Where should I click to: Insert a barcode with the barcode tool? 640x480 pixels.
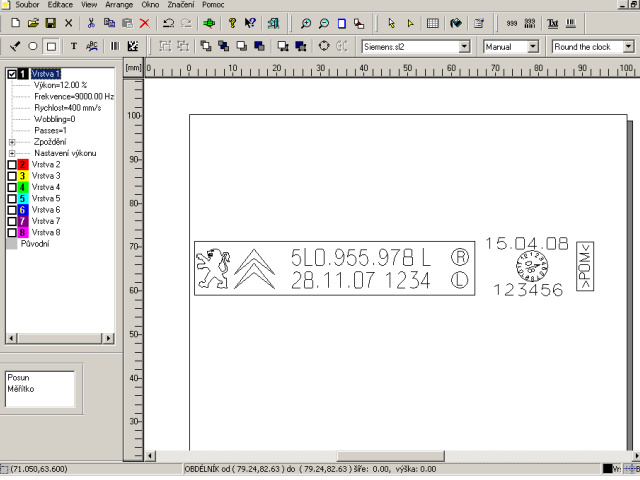point(115,46)
